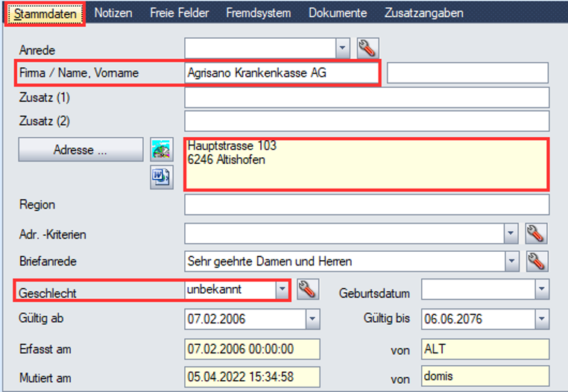Go to the Fremdsystem tab
This screenshot has height=392, width=568.
pos(259,13)
